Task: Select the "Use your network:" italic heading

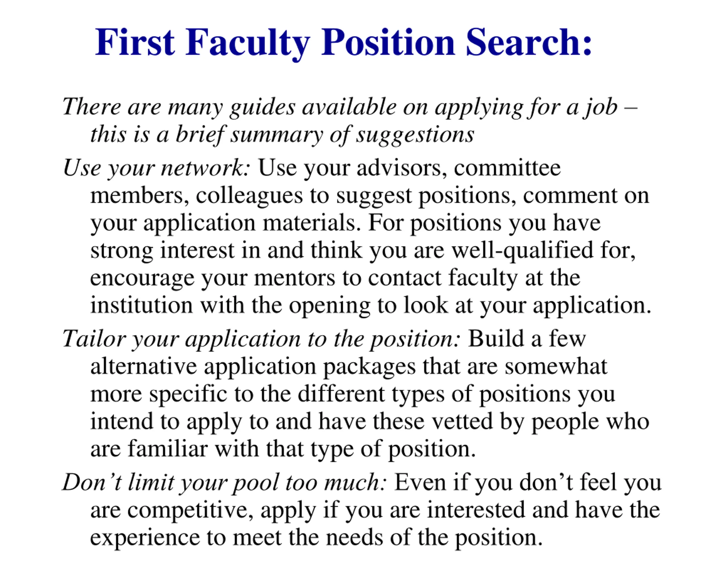Action: click(157, 168)
